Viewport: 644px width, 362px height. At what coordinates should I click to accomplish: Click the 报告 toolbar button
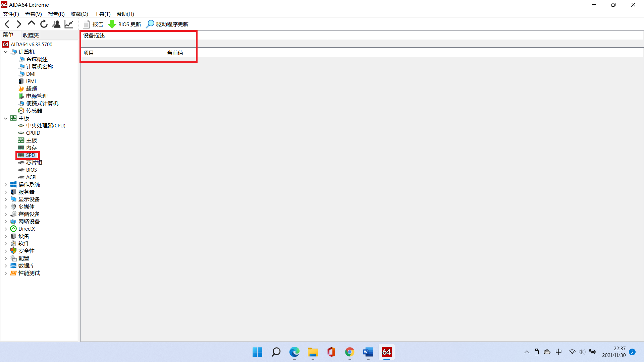(x=93, y=24)
